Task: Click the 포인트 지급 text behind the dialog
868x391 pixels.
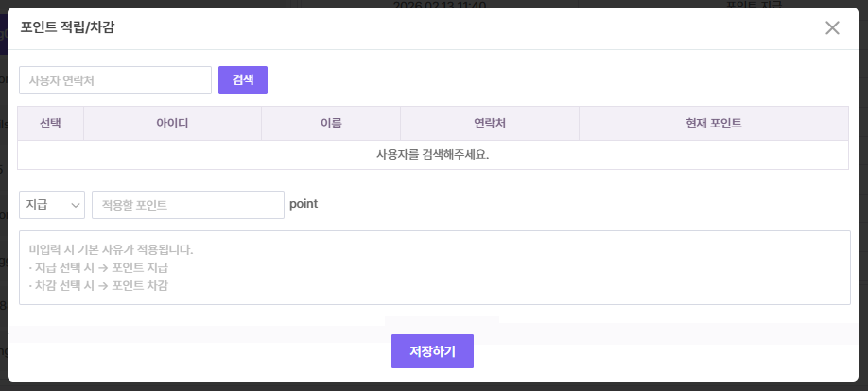Action: [x=762, y=4]
